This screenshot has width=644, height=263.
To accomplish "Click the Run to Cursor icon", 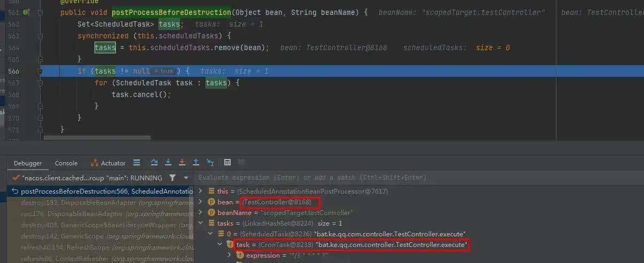I will 210,163.
